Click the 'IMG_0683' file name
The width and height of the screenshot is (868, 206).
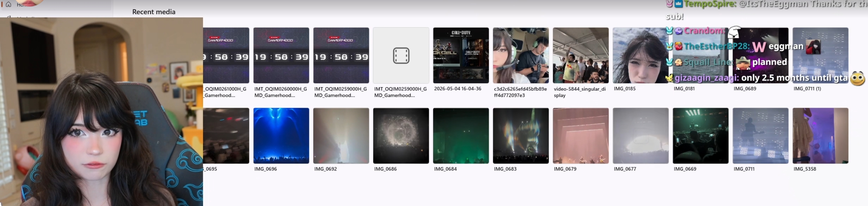point(505,169)
